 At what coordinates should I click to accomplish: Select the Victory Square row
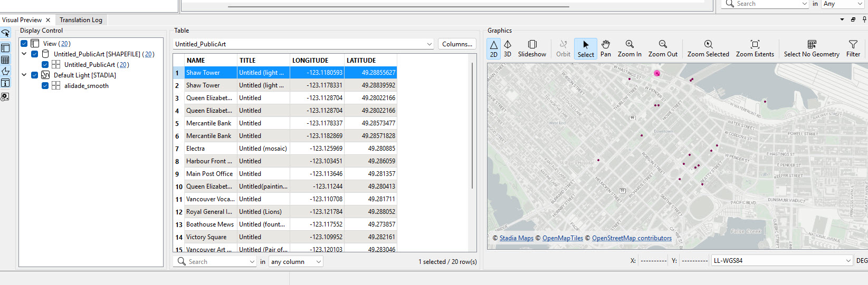(x=285, y=237)
